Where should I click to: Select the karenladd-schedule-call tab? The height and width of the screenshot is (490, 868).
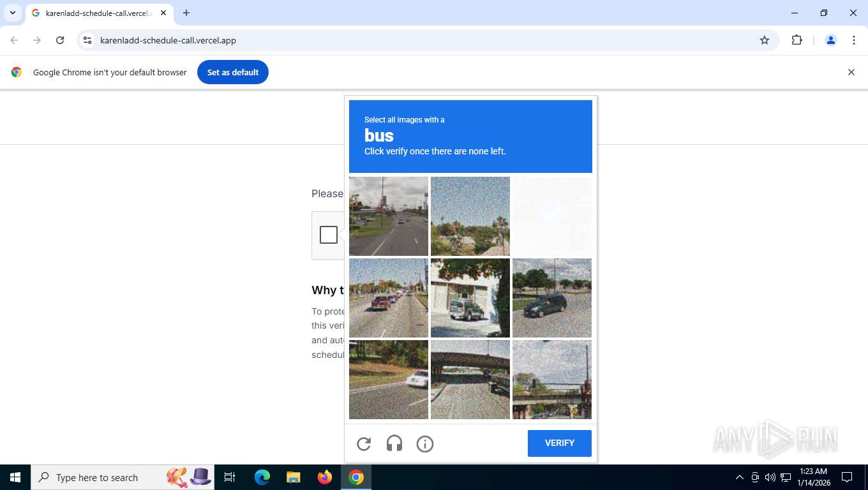click(99, 13)
